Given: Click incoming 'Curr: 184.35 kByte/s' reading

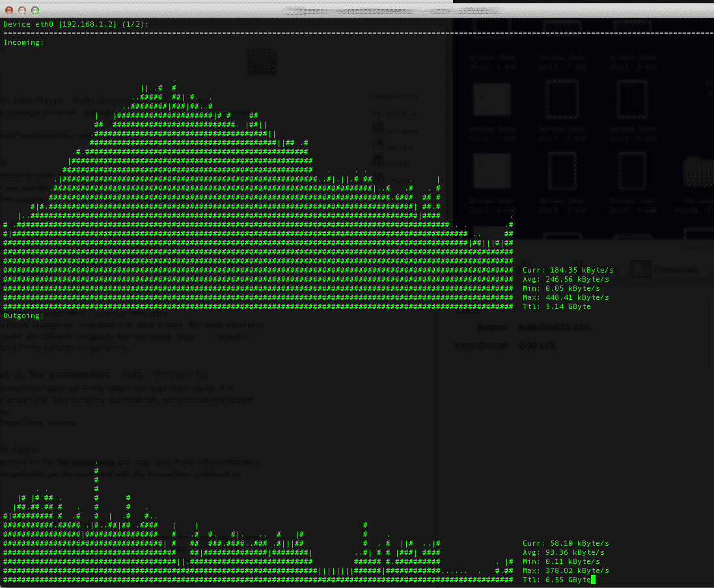Looking at the screenshot, I should (568, 270).
